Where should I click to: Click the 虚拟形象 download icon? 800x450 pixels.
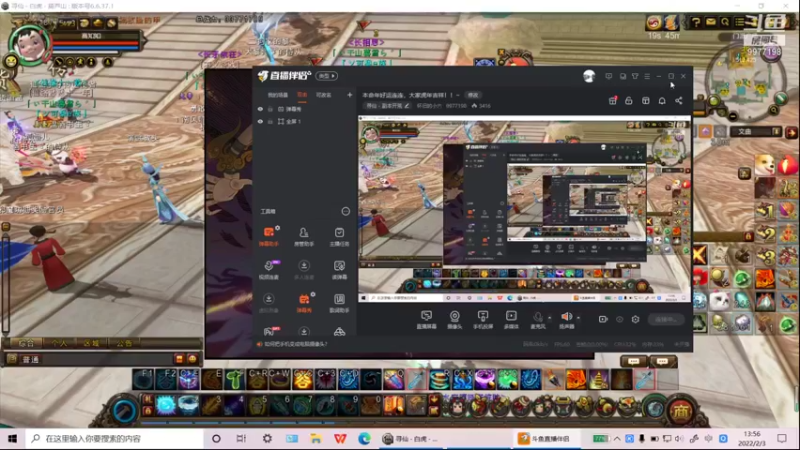click(x=268, y=299)
